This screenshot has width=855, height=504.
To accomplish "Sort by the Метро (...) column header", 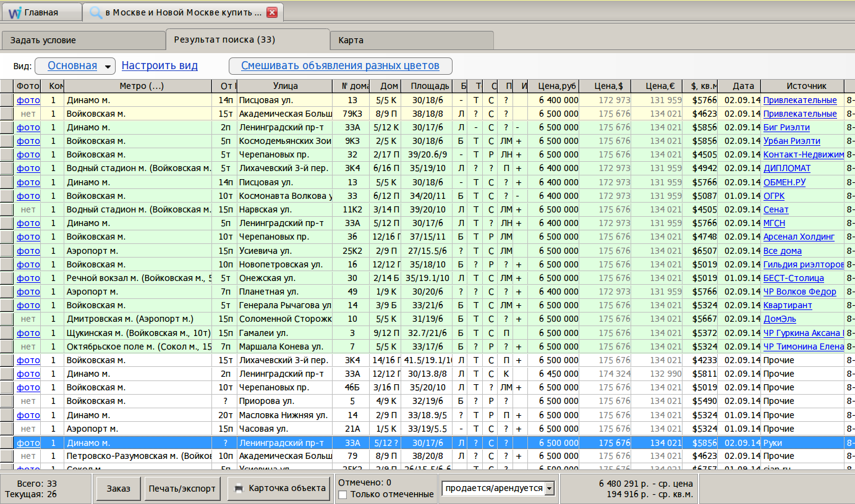I will coord(138,86).
